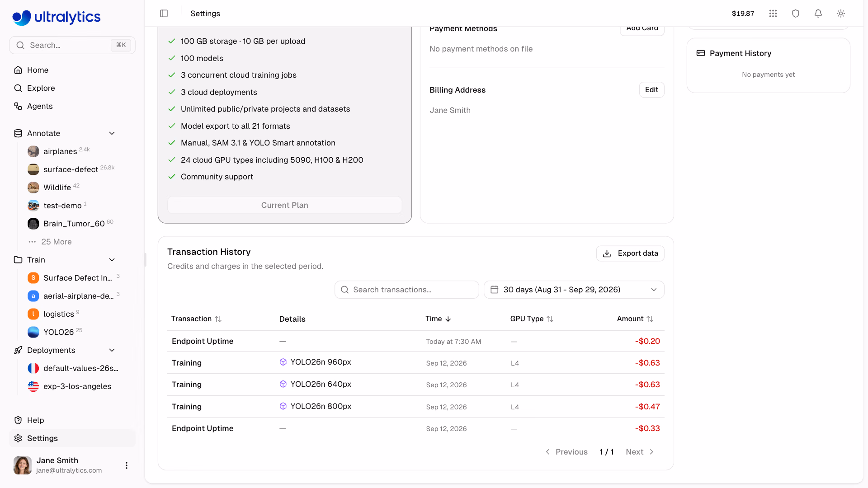Go to Next transactions page
Screen dimensions: 868x488
(640, 452)
